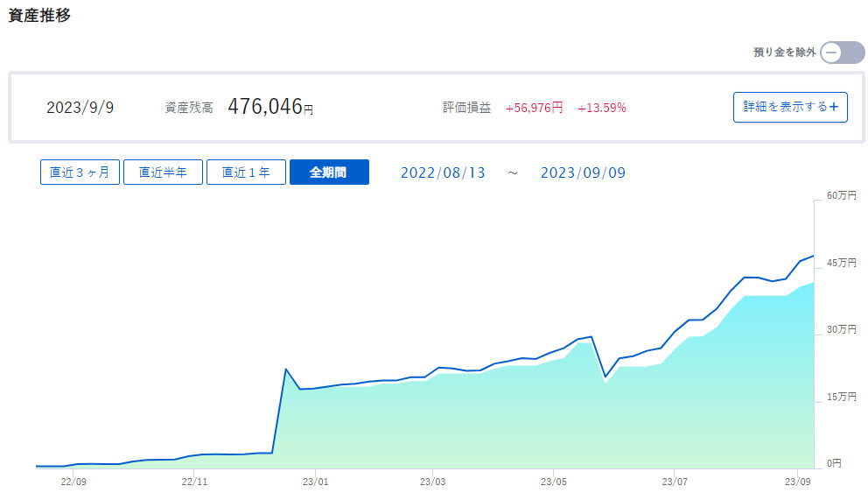
Task: Click the 476,046円 asset balance value
Action: pos(269,108)
